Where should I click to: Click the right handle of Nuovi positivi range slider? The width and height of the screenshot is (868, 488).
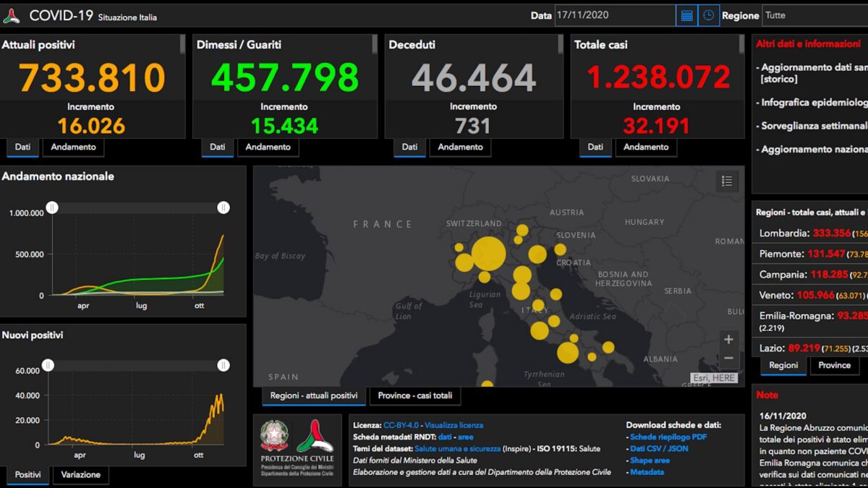pyautogui.click(x=224, y=365)
